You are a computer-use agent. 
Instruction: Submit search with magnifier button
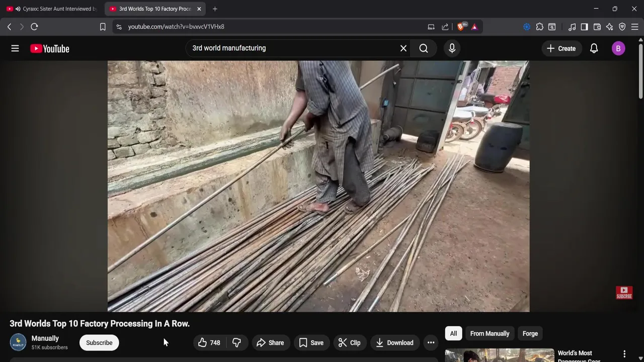424,48
